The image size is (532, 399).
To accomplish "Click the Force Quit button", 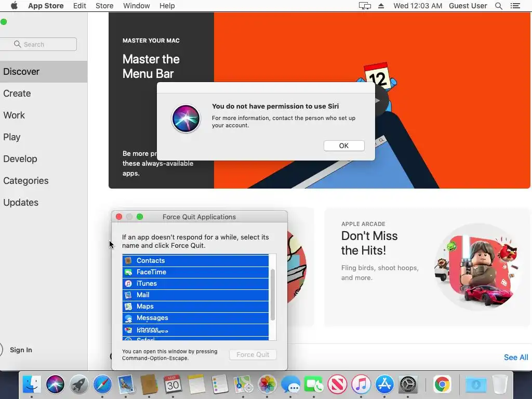I will (253, 354).
